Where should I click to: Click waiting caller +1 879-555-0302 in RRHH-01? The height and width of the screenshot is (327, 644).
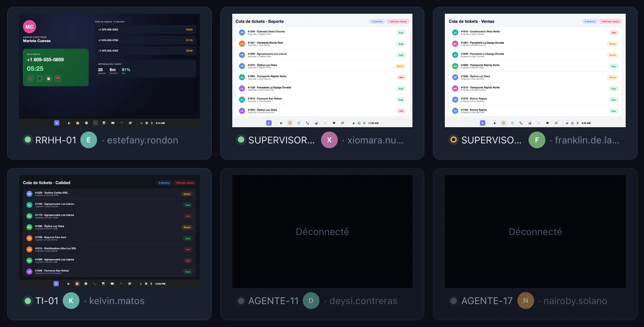[x=145, y=30]
